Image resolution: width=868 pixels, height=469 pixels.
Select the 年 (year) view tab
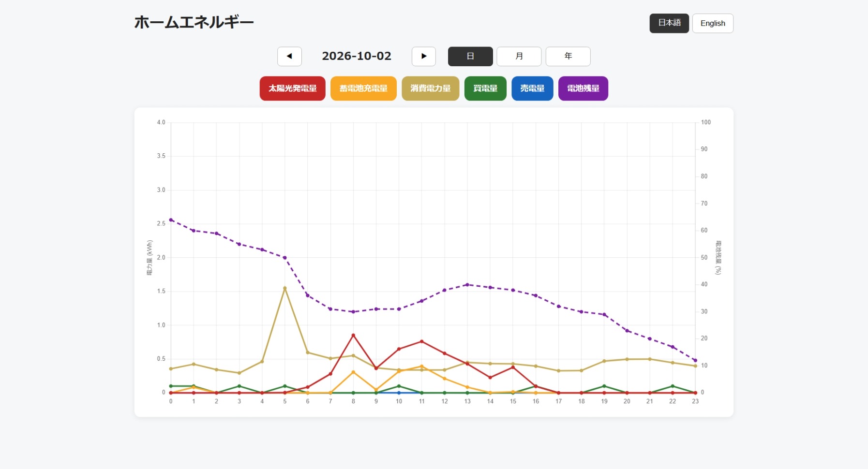(568, 56)
